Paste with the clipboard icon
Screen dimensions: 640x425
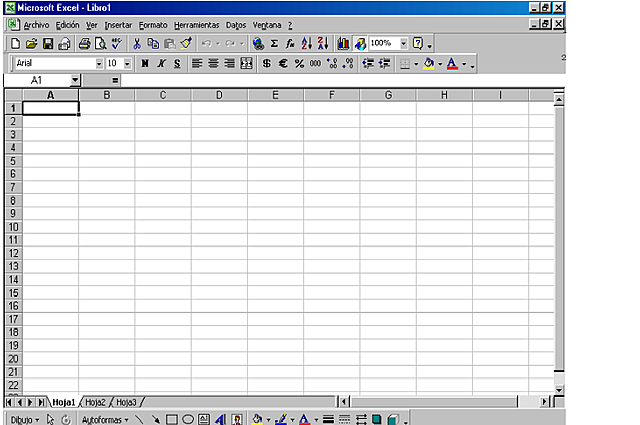point(169,43)
